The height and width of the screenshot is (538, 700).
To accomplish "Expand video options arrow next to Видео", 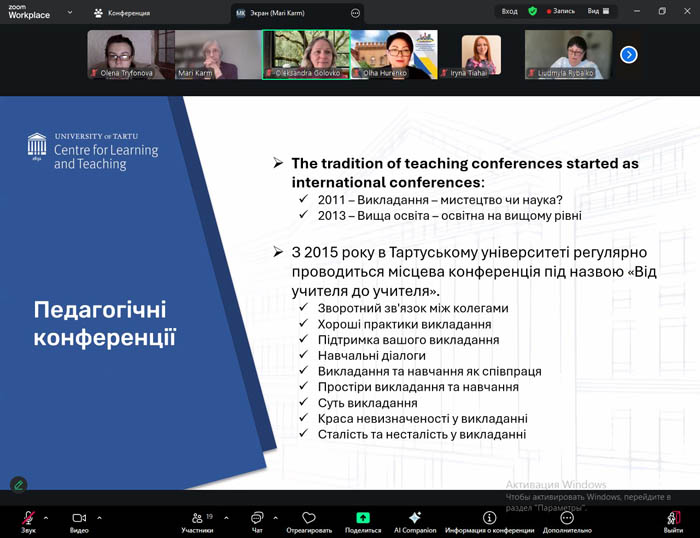I will pyautogui.click(x=99, y=517).
